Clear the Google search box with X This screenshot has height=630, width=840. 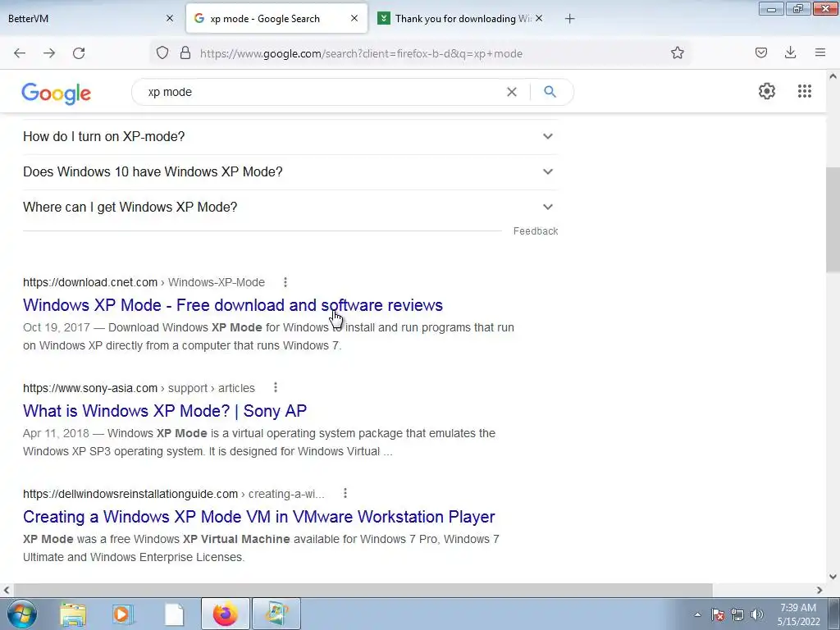point(512,92)
